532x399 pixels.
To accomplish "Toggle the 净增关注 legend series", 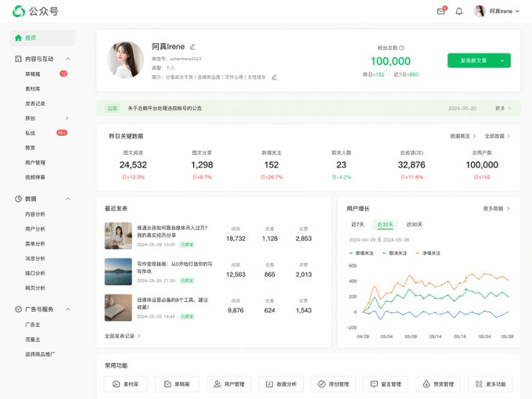I will point(428,253).
